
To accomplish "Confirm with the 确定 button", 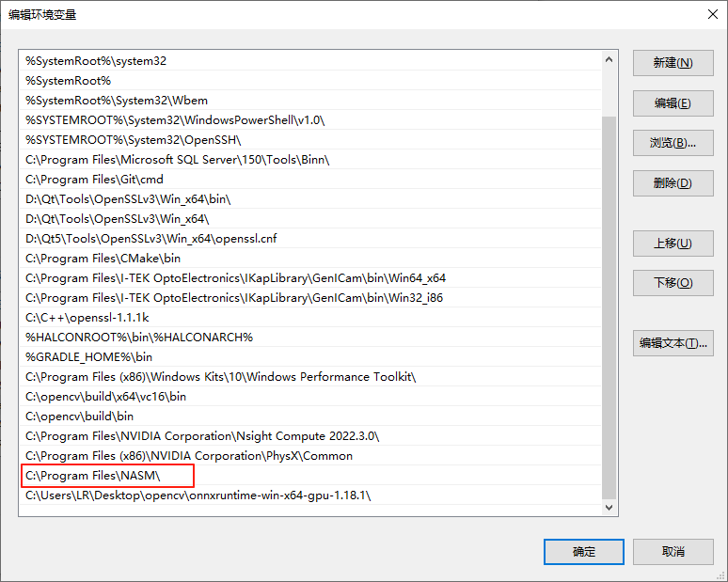I will 583,551.
